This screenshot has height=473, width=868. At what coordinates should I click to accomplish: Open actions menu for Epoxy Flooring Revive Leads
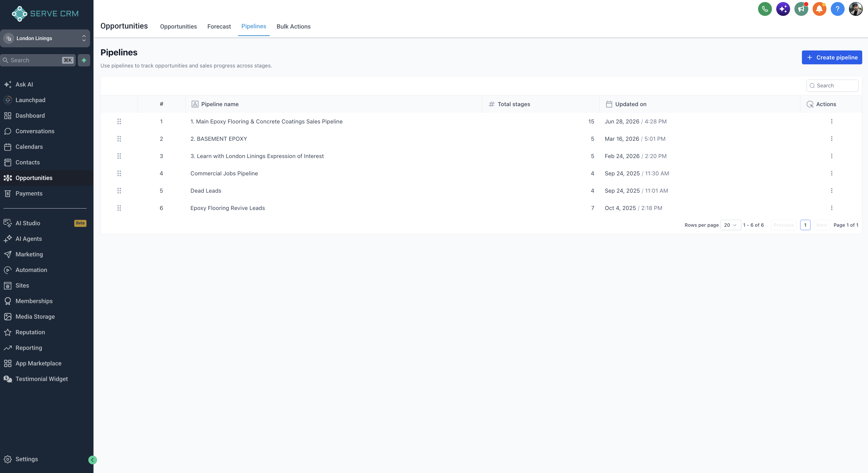click(831, 208)
